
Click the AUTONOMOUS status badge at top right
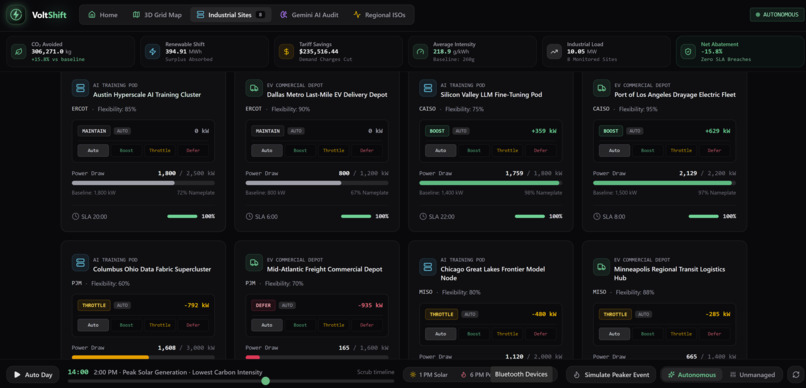pos(777,15)
